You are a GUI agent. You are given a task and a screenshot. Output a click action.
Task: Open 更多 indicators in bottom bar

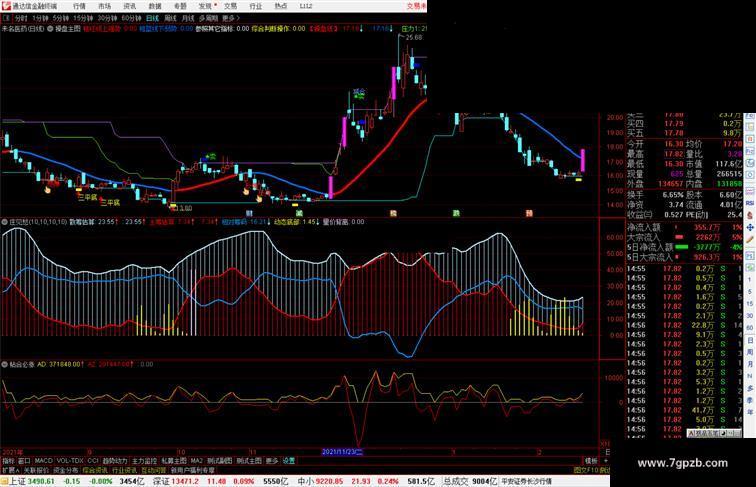coord(272,461)
